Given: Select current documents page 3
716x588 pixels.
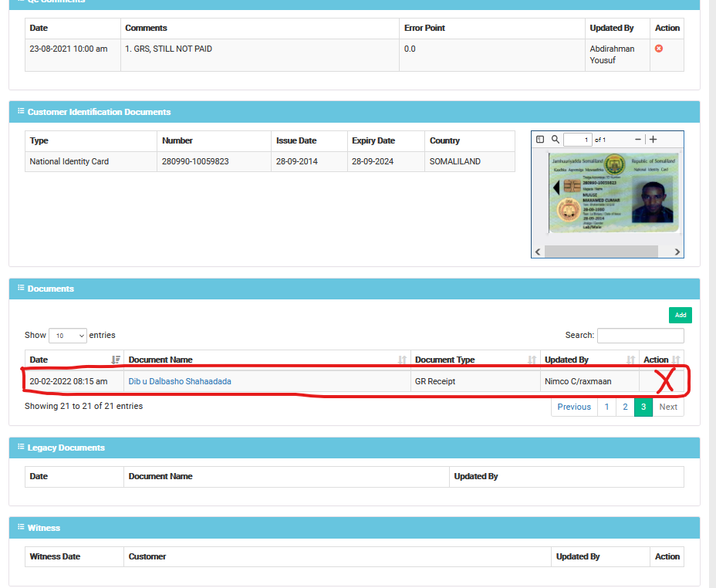Looking at the screenshot, I should click(x=643, y=407).
